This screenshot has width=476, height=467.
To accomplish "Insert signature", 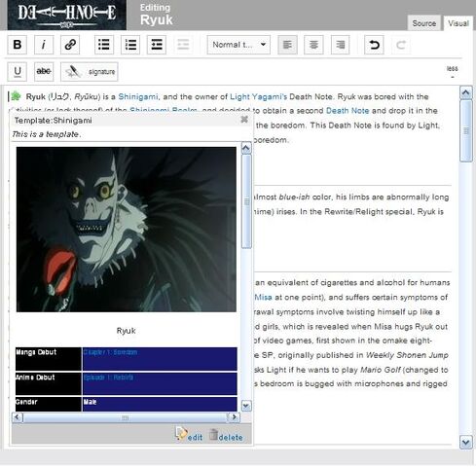I will point(90,72).
